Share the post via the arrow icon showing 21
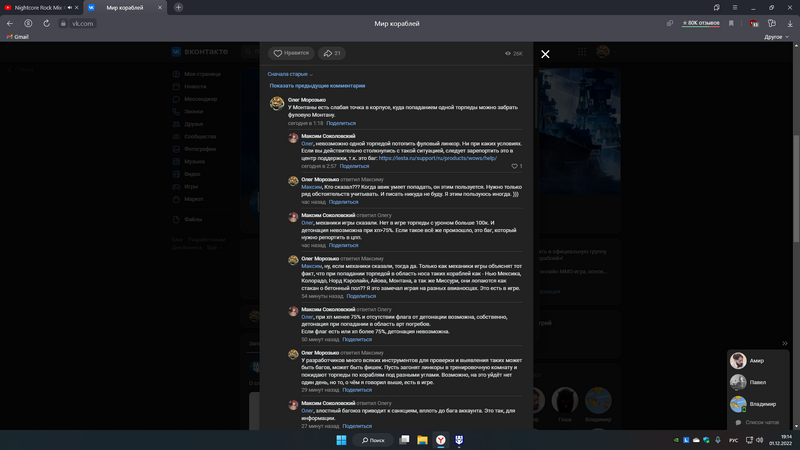The width and height of the screenshot is (800, 450). pyautogui.click(x=332, y=53)
